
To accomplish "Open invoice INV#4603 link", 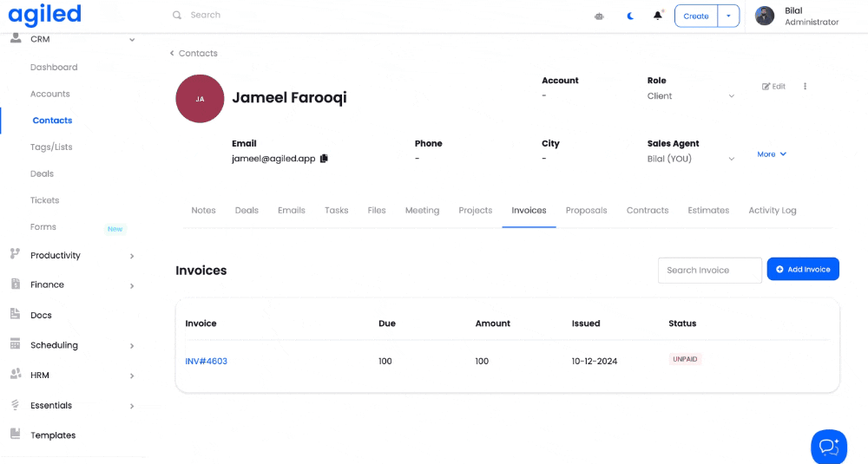I will tap(207, 361).
